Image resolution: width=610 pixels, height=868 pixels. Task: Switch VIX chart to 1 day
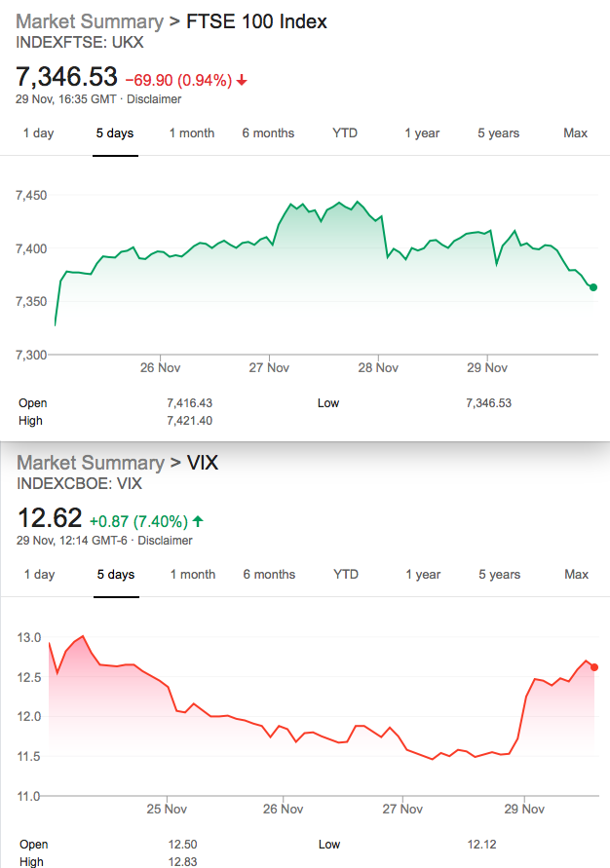click(x=39, y=575)
